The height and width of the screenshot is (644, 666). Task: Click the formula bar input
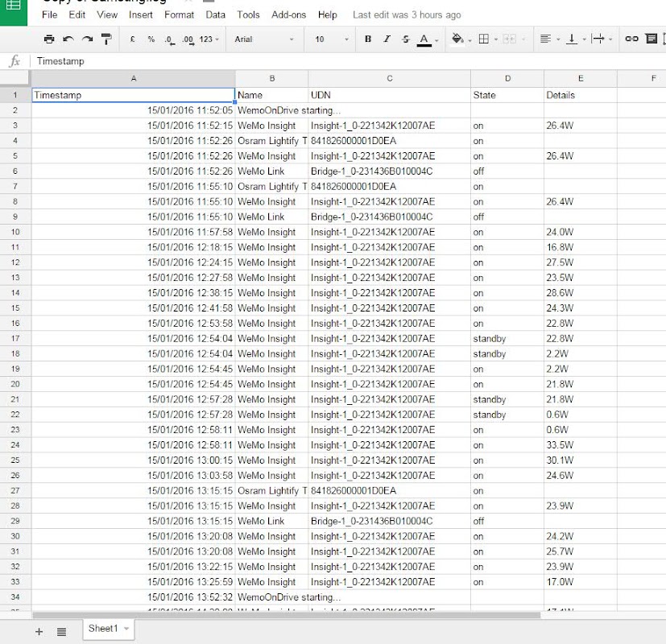point(348,61)
